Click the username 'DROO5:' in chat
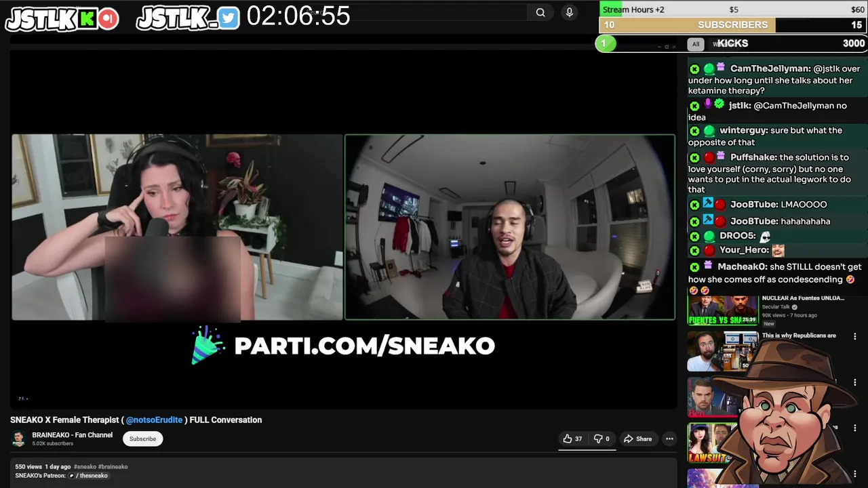 [738, 236]
